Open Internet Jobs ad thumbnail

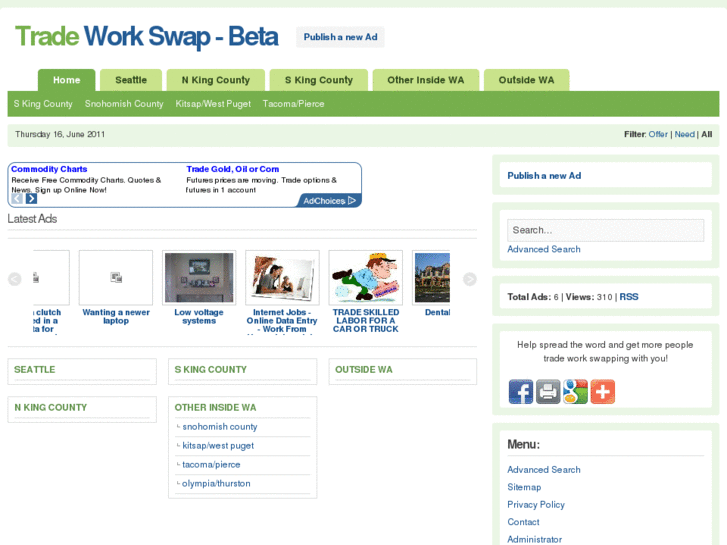point(282,277)
